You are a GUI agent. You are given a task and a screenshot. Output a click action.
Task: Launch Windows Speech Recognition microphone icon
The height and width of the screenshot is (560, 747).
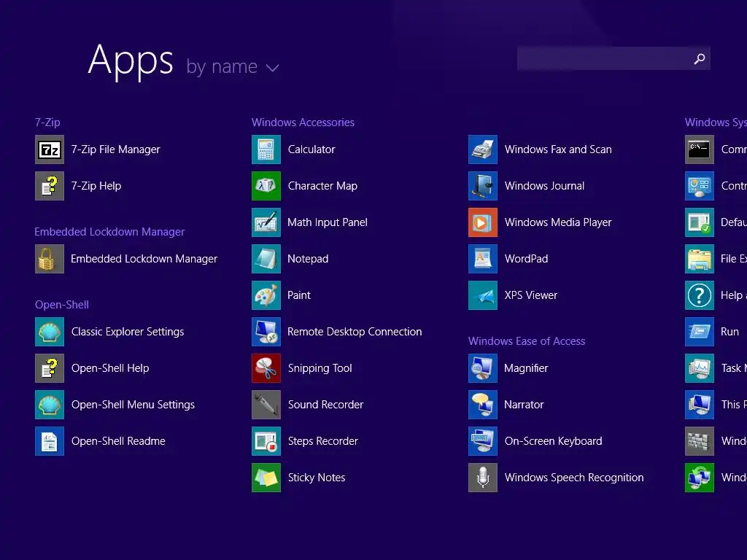point(483,478)
